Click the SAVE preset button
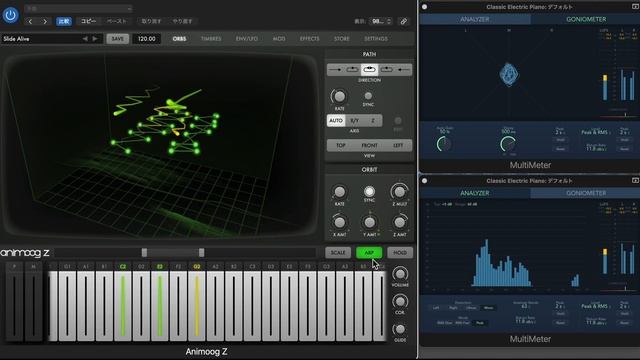The image size is (640, 360). coord(118,39)
